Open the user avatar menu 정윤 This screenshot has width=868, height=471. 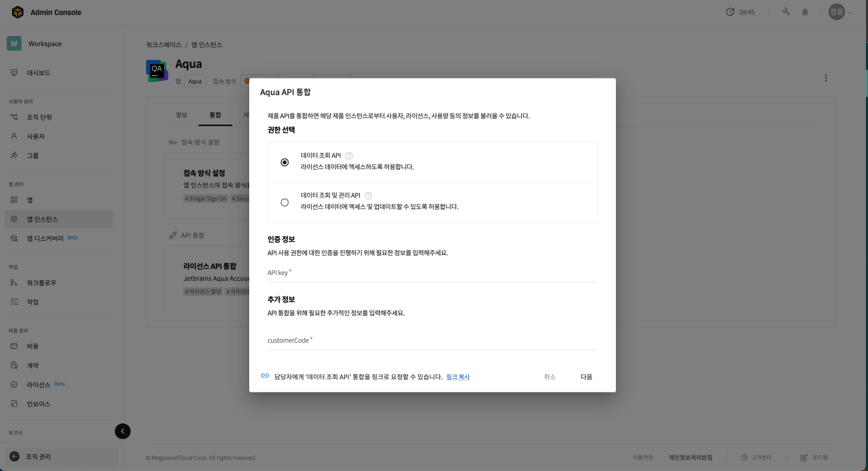tap(836, 12)
